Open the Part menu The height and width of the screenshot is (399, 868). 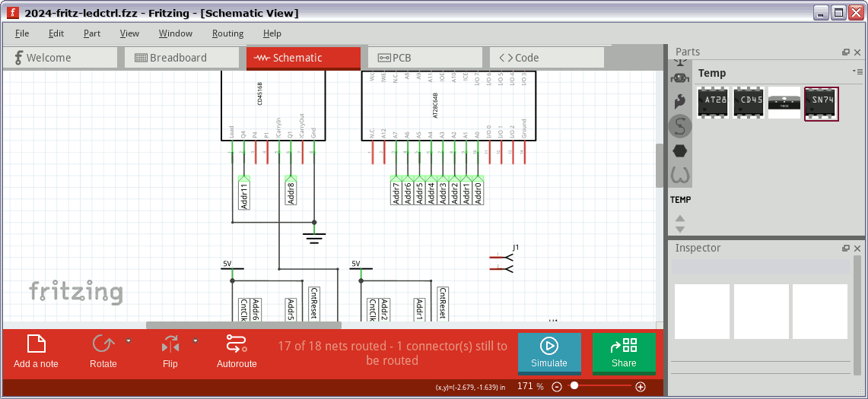92,33
